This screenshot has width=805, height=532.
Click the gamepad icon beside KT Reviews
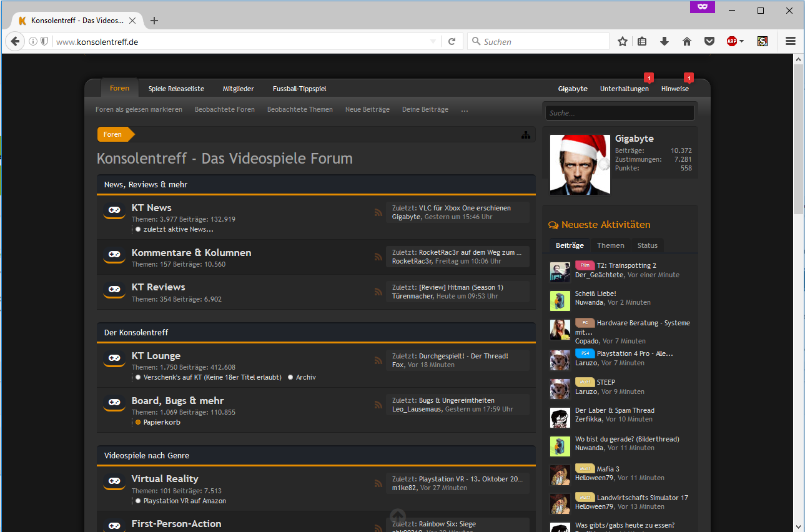(x=114, y=290)
